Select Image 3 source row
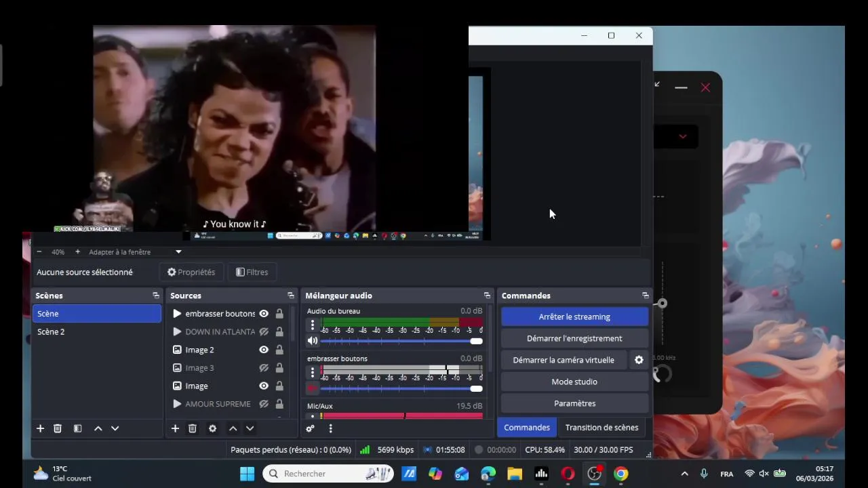Image resolution: width=868 pixels, height=488 pixels. pos(229,368)
